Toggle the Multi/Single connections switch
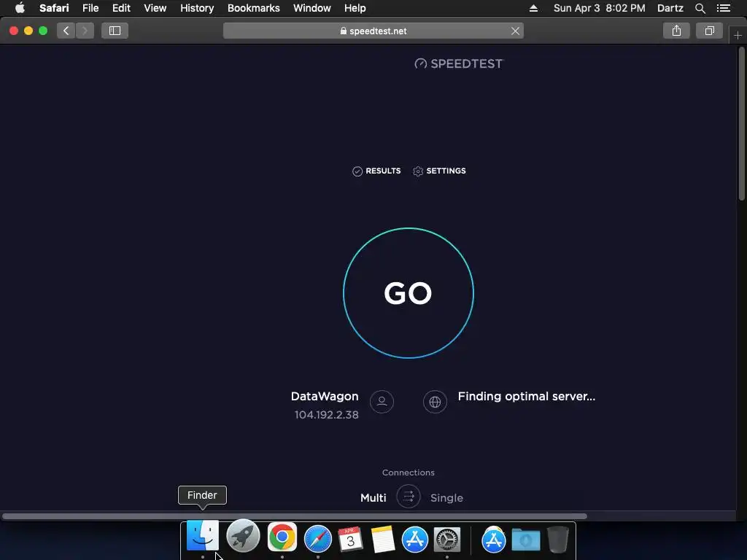747x560 pixels. pos(409,497)
